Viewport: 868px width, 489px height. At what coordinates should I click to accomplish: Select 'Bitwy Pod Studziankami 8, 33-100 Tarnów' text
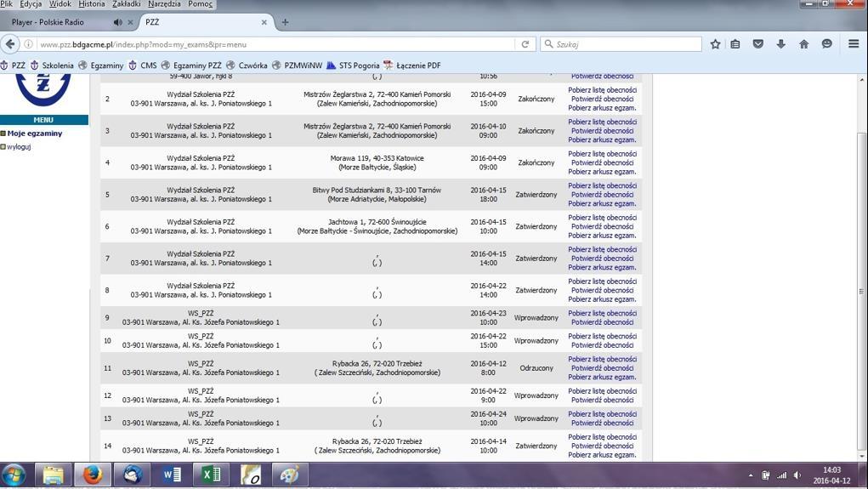[x=377, y=190]
